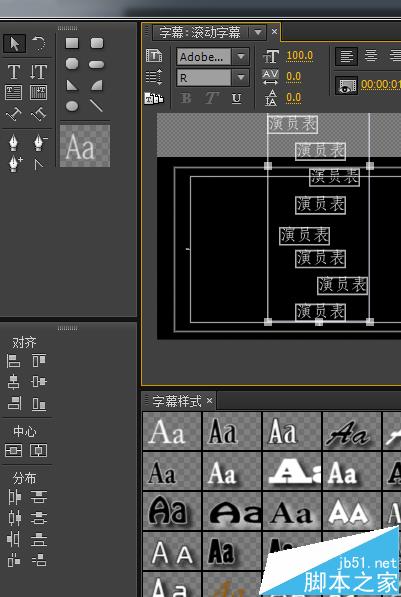Screen dimensions: 401x597
Task: Select the Vertical Type tool
Action: 38,72
